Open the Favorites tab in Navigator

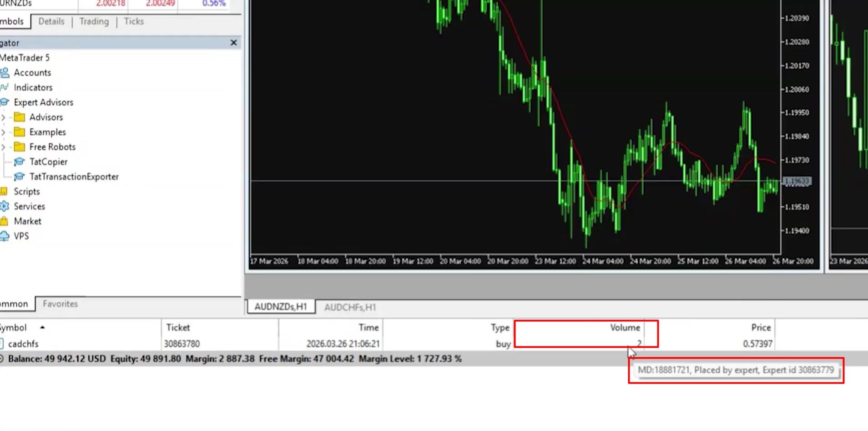[60, 304]
